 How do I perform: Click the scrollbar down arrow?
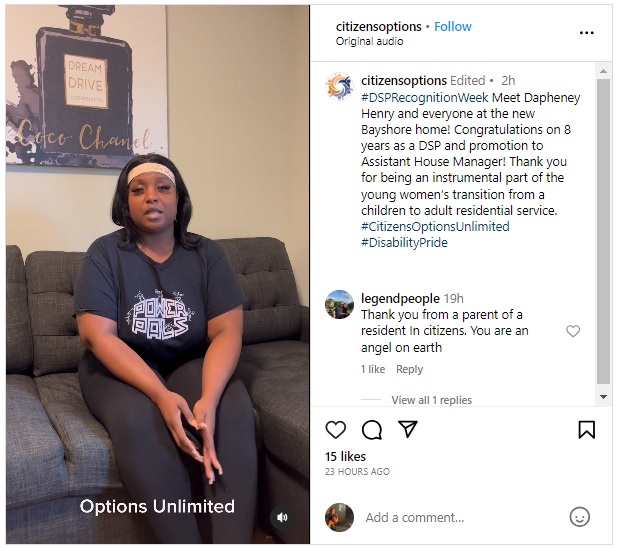click(603, 397)
